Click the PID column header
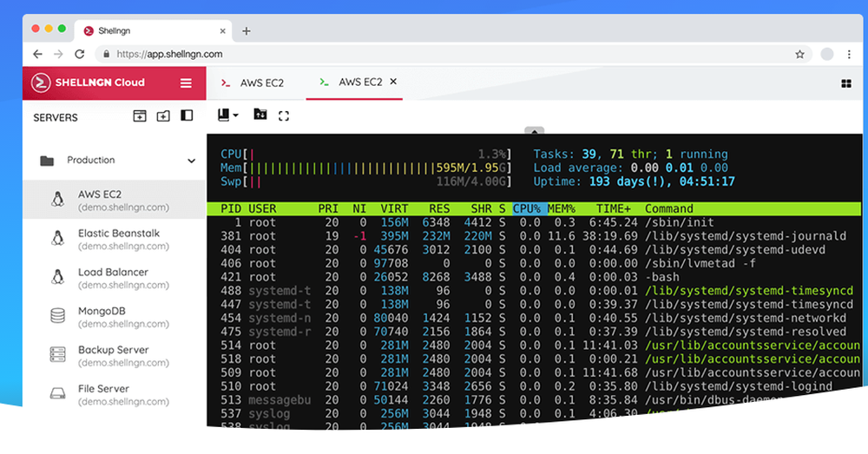 pos(231,208)
